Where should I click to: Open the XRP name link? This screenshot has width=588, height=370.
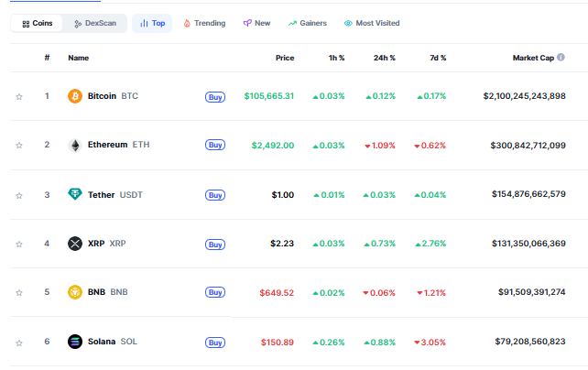click(x=107, y=244)
